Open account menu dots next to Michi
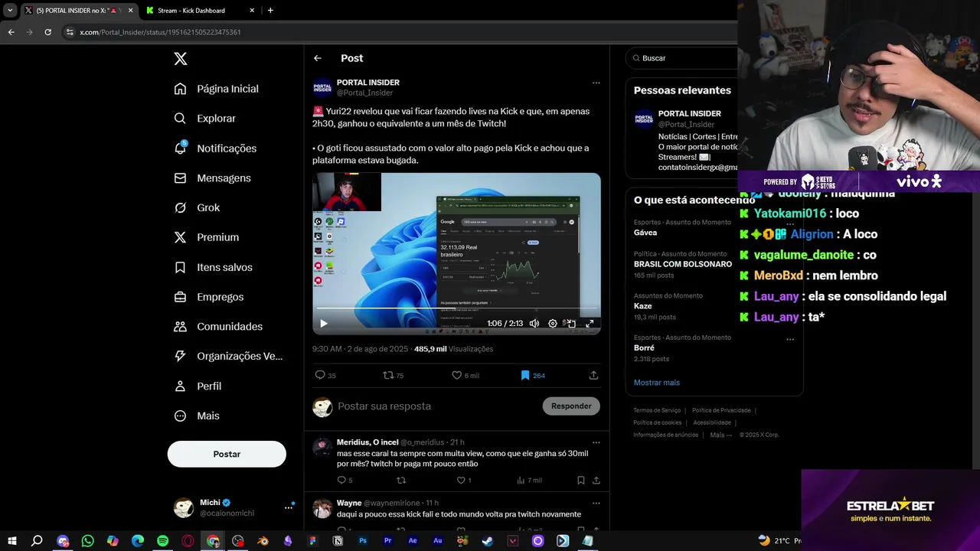The width and height of the screenshot is (980, 551). click(289, 507)
